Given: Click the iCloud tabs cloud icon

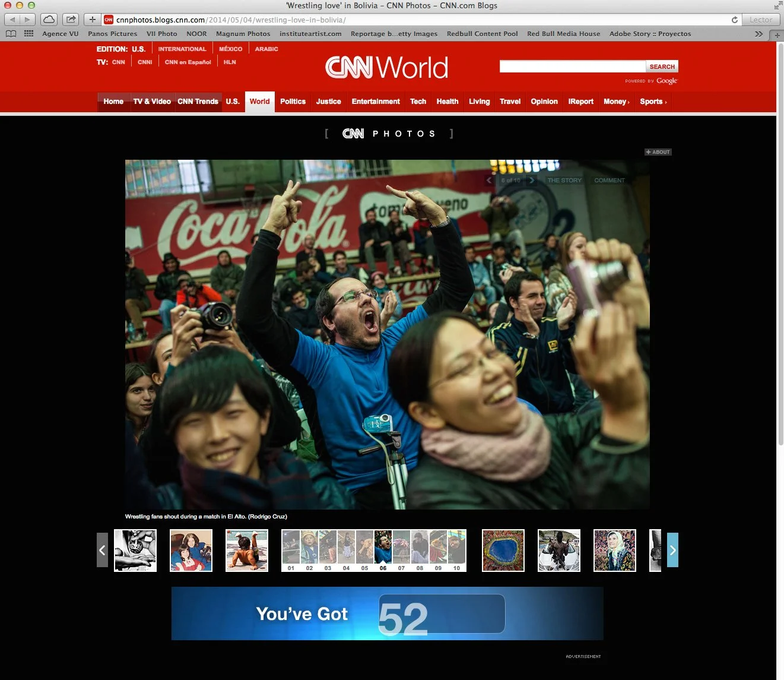Looking at the screenshot, I should (49, 18).
